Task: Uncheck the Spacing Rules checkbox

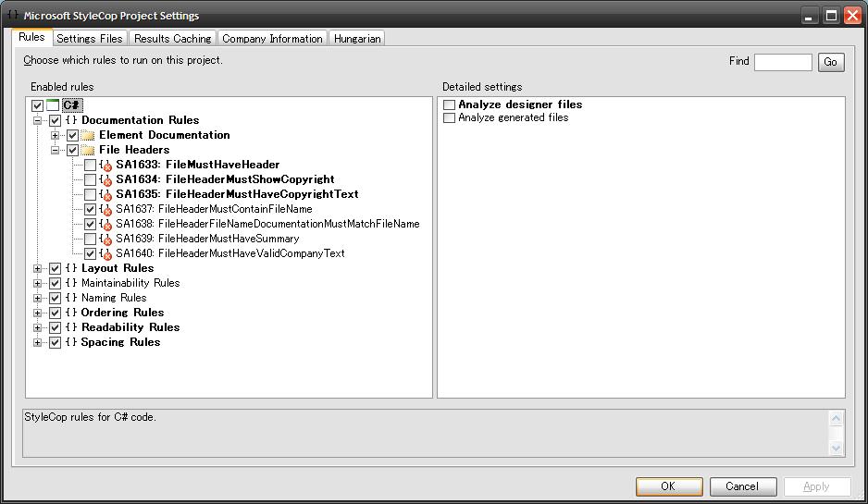Action: tap(55, 342)
